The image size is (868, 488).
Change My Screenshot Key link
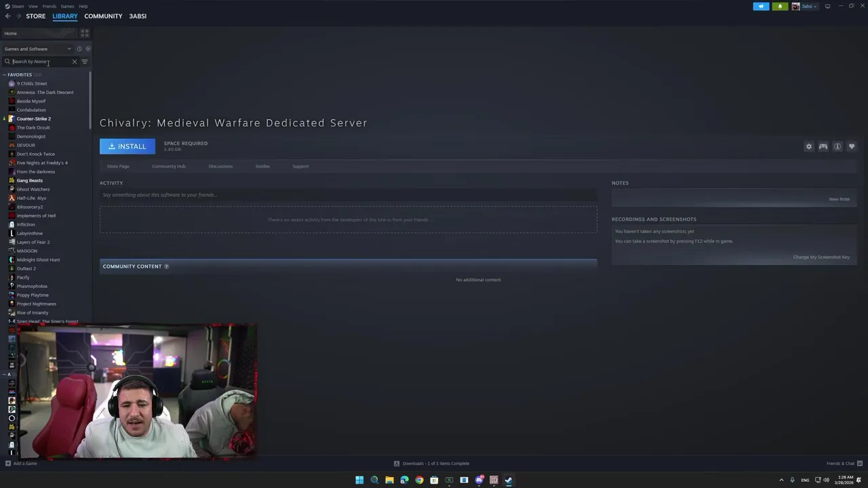point(821,257)
